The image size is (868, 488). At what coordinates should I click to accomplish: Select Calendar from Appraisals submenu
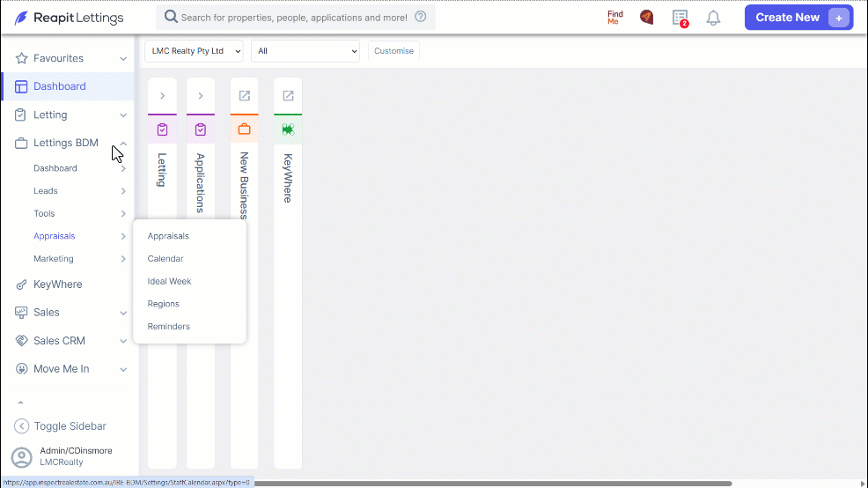point(165,259)
